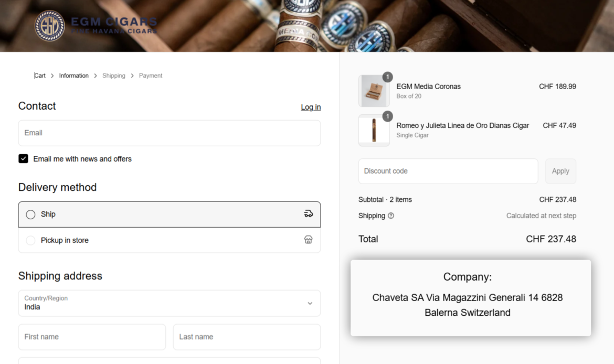Open the Romeo y Julieta cigar thumbnail
Image resolution: width=614 pixels, height=364 pixels.
(x=374, y=130)
